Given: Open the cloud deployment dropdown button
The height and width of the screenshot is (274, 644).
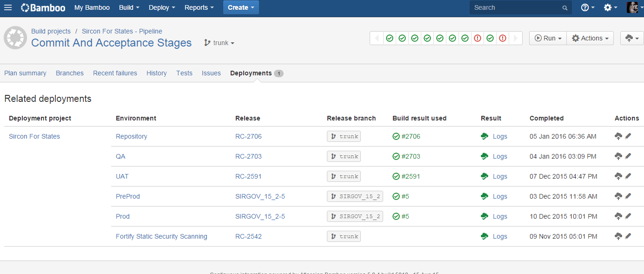Looking at the screenshot, I should point(632,38).
